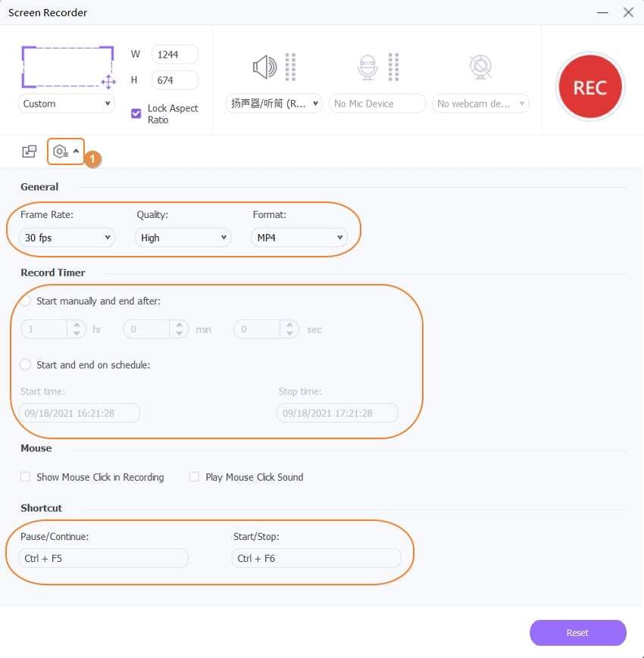This screenshot has height=658, width=644.
Task: Toggle the settings gear panel button
Action: point(65,151)
